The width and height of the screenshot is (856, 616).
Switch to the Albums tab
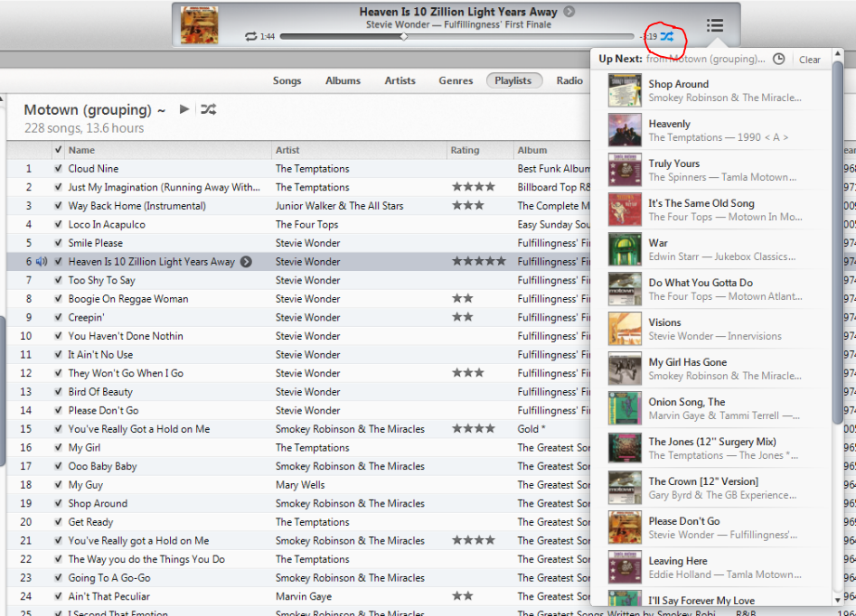tap(343, 80)
